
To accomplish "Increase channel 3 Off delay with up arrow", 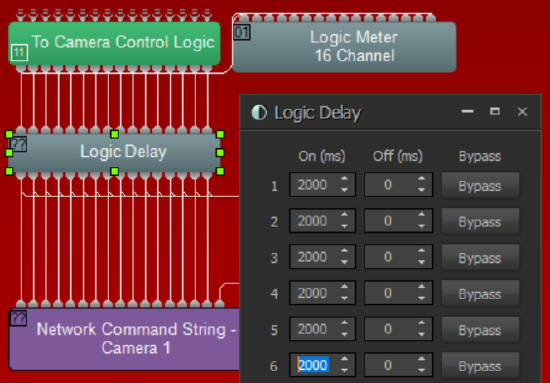I will (x=421, y=251).
